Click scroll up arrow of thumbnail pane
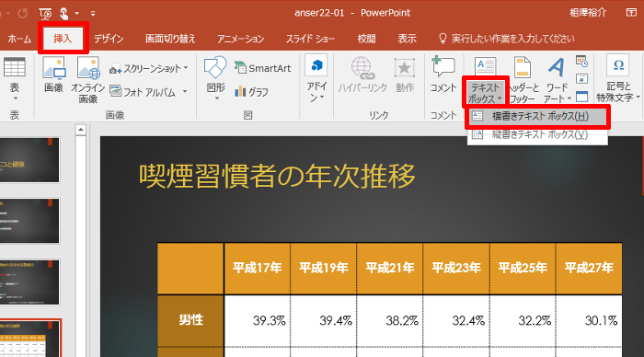This screenshot has width=644, height=357. click(x=81, y=130)
